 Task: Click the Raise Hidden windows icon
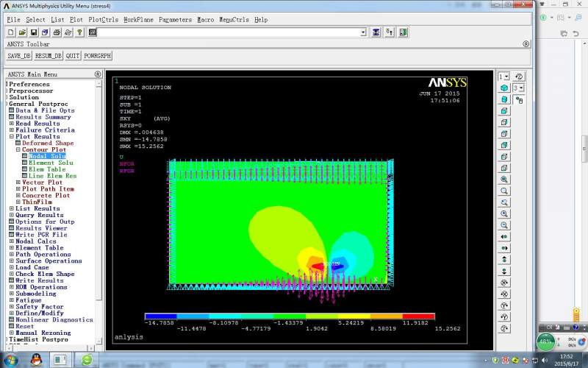pyautogui.click(x=377, y=32)
